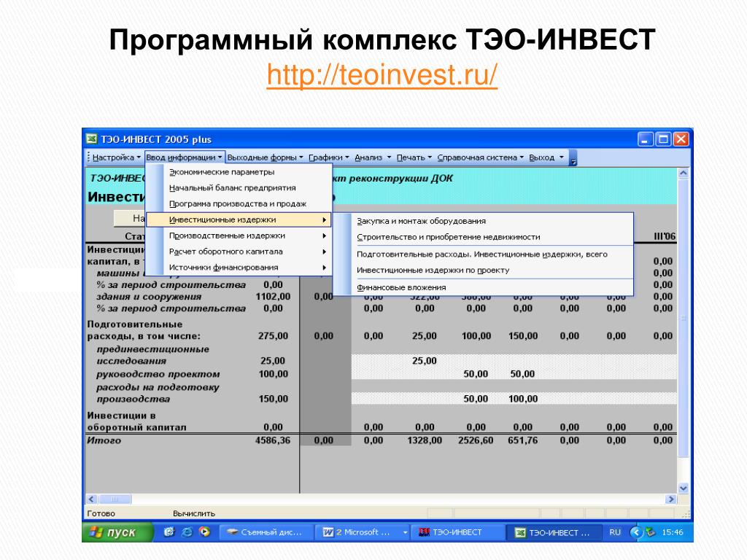This screenshot has width=747, height=560.
Task: Click Вычислить in the status bar
Action: pyautogui.click(x=194, y=514)
